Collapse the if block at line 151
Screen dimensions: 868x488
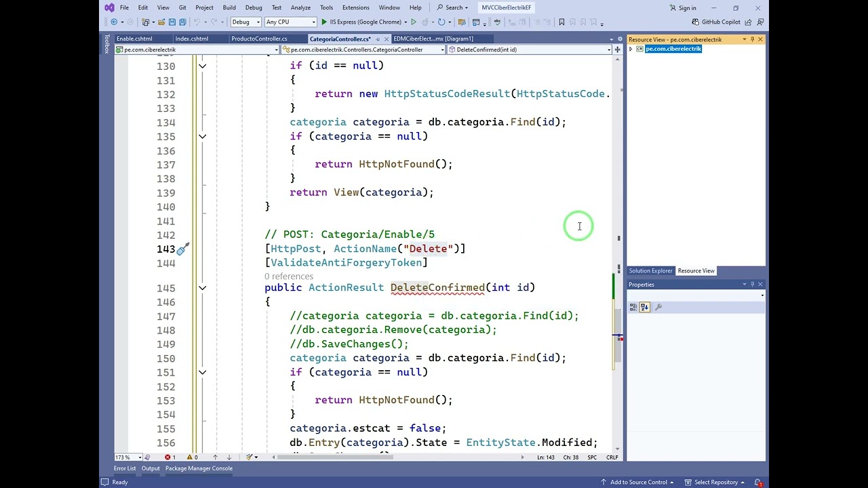pyautogui.click(x=202, y=372)
